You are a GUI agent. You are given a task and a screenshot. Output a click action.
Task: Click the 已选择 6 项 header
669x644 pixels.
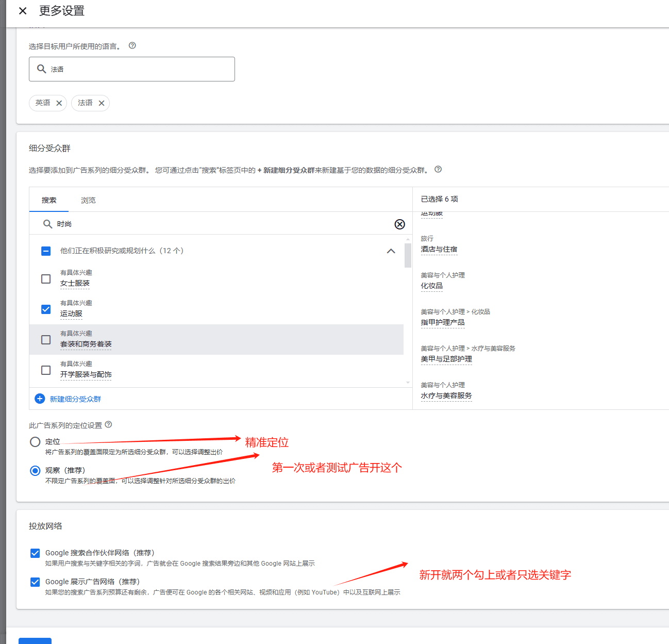click(x=439, y=199)
